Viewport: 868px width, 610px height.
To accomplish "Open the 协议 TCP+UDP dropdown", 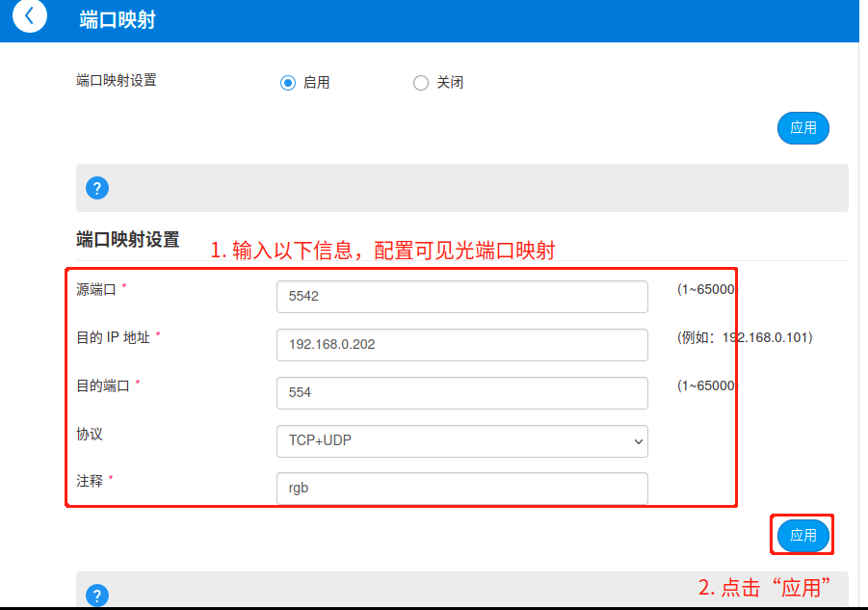I will pos(461,441).
